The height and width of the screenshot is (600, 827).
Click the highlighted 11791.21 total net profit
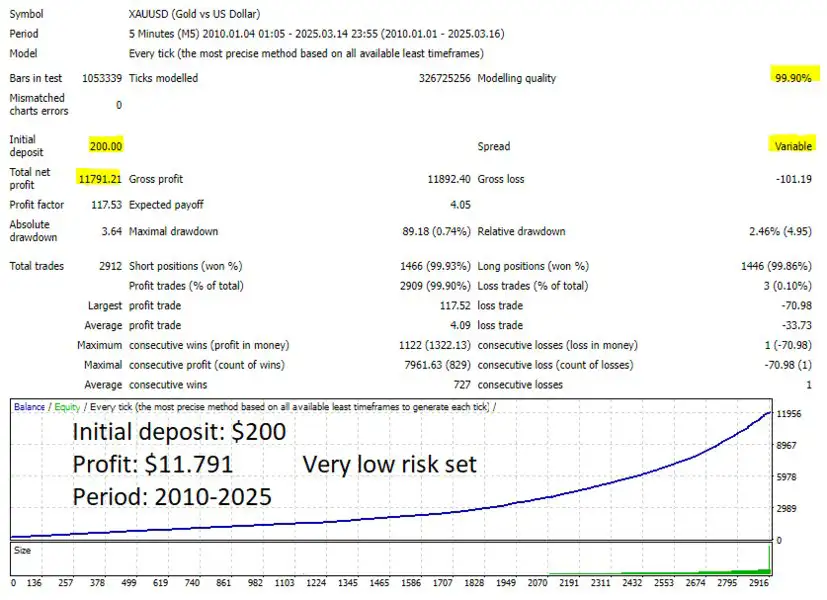point(100,179)
